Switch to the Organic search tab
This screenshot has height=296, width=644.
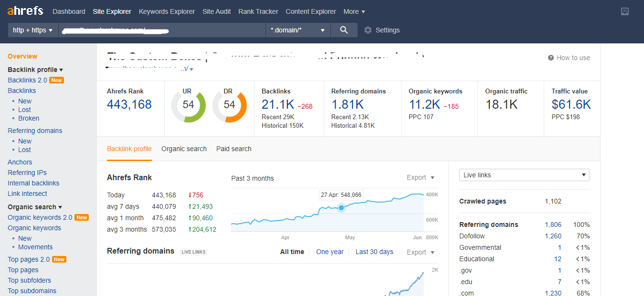coord(184,149)
